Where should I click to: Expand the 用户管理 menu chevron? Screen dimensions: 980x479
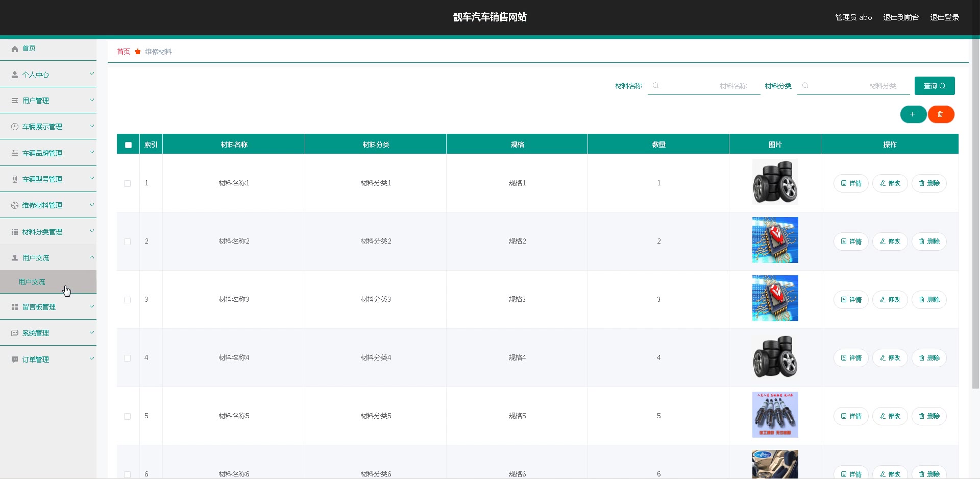tap(92, 100)
